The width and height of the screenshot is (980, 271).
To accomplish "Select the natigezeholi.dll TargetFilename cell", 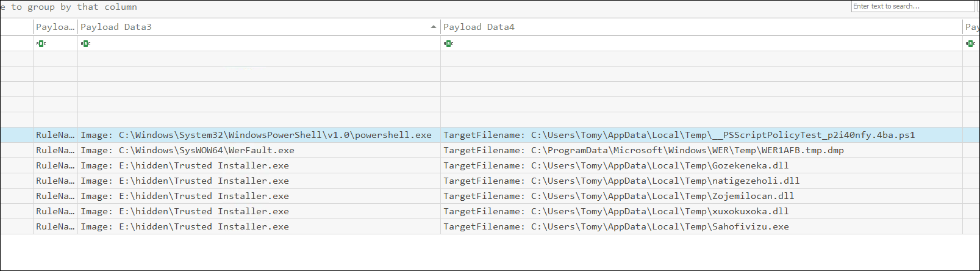I will pyautogui.click(x=701, y=181).
